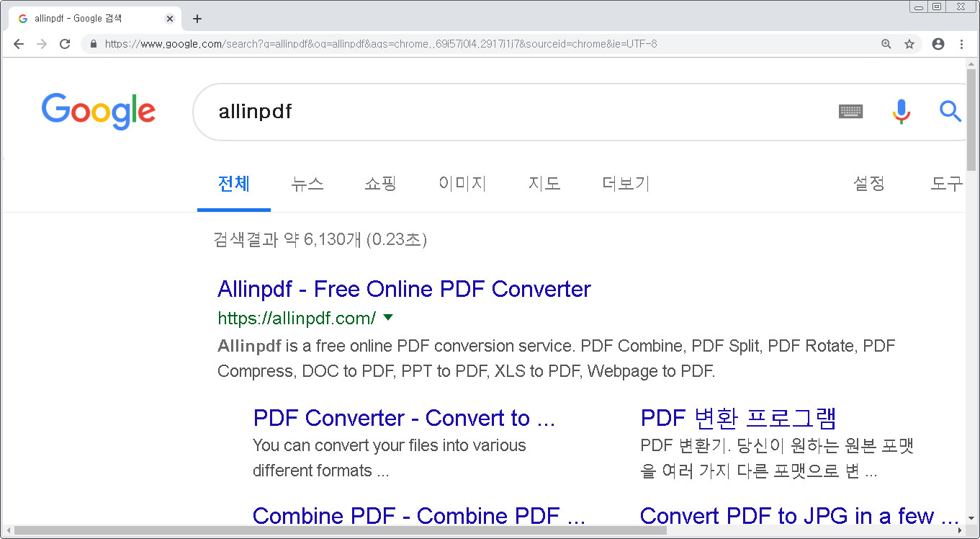Click the horizontal scrollbar left arrow
This screenshot has height=539, width=980.
click(x=7, y=531)
